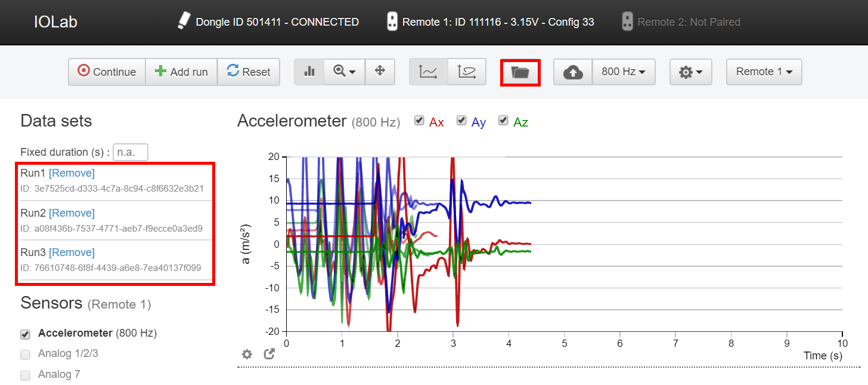Select the line chart display mode

tap(428, 72)
